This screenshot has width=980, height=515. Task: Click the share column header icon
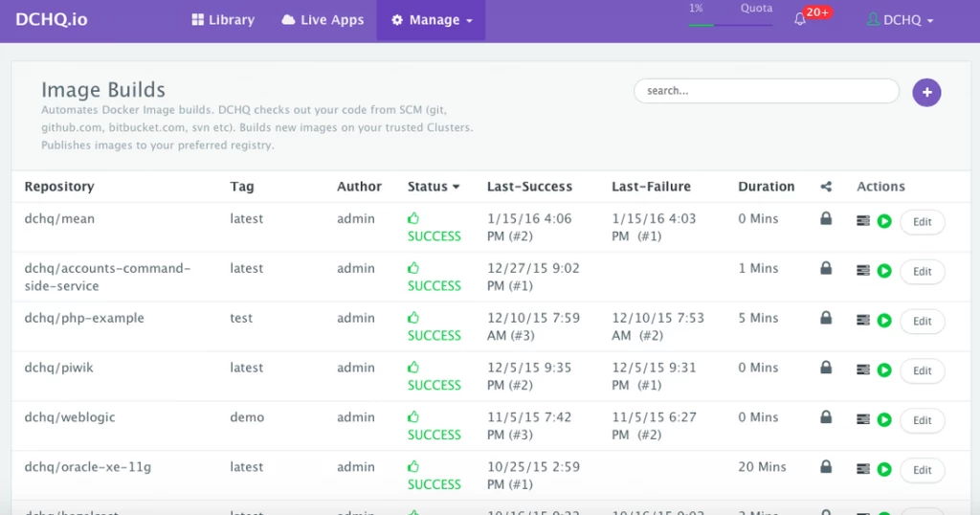pyautogui.click(x=826, y=187)
